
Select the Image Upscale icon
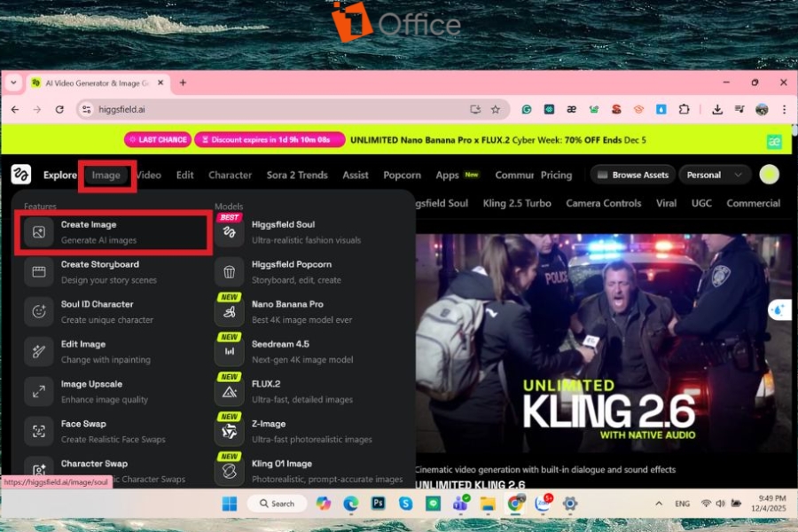tap(39, 392)
